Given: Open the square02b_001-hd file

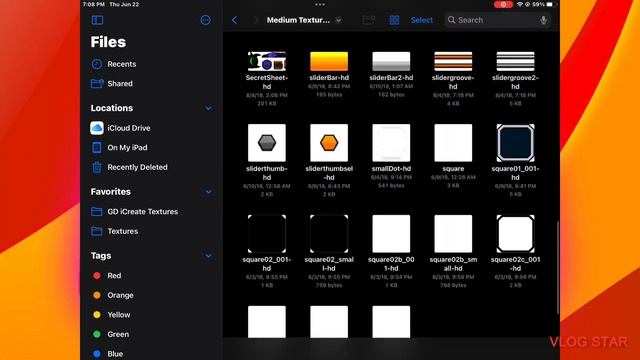Looking at the screenshot, I should pyautogui.click(x=391, y=234).
